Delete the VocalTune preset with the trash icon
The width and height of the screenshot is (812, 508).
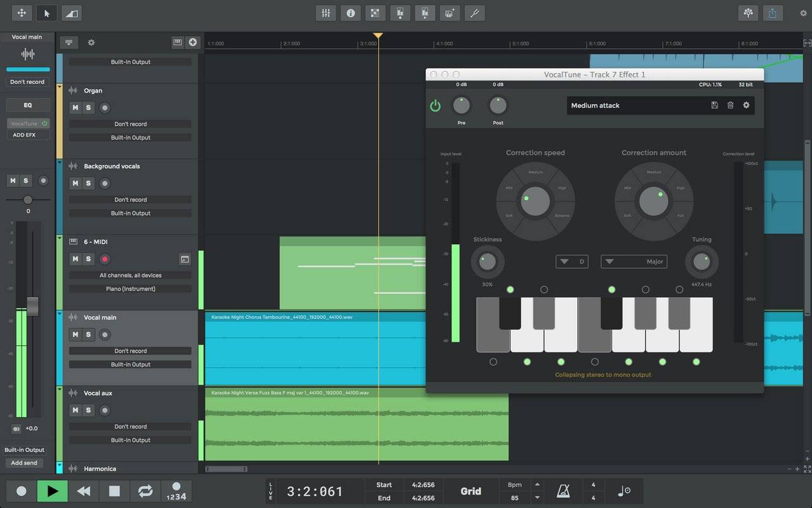(x=730, y=105)
